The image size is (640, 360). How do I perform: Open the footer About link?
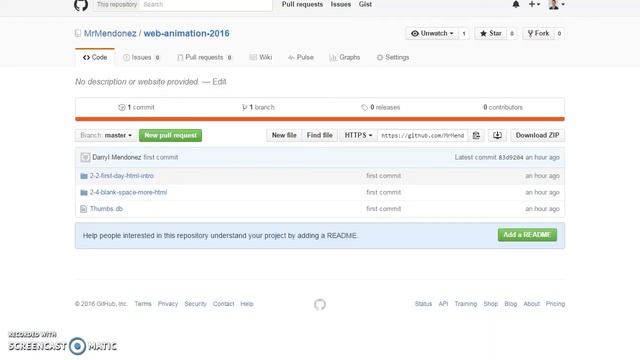(531, 304)
